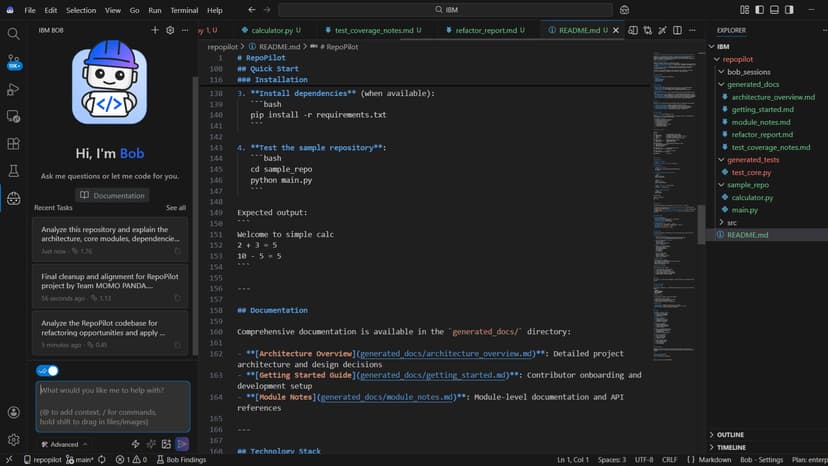Expand the OUTLINE section
The width and height of the screenshot is (828, 466).
tap(730, 435)
